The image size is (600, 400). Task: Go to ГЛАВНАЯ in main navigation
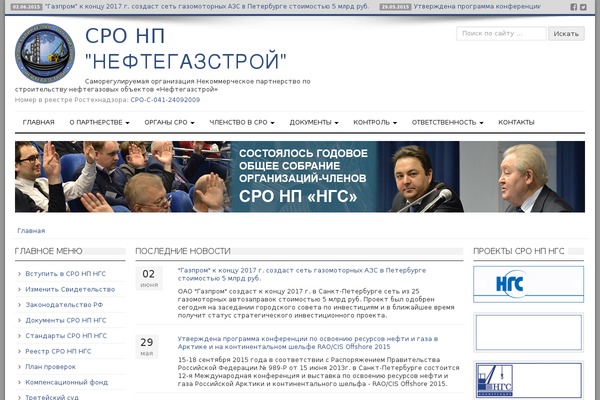pyautogui.click(x=38, y=122)
